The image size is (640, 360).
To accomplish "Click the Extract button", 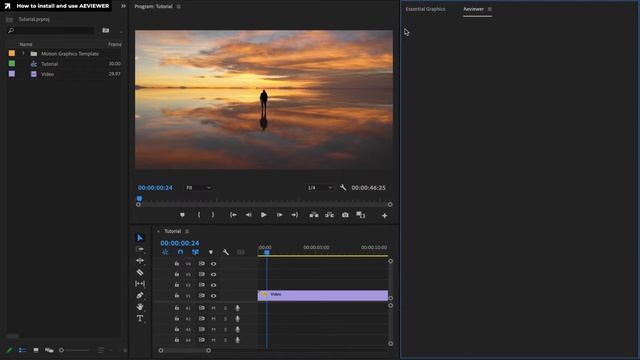I will [x=329, y=215].
